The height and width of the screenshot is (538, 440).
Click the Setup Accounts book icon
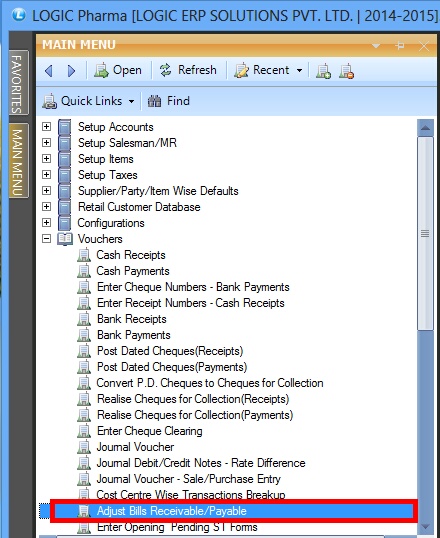[65, 127]
